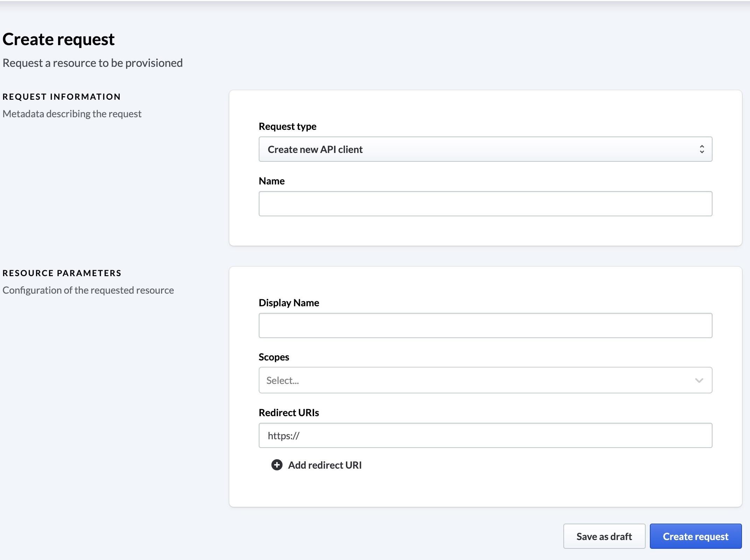Click the Redirect URIs field showing https://
The width and height of the screenshot is (750, 560).
485,435
